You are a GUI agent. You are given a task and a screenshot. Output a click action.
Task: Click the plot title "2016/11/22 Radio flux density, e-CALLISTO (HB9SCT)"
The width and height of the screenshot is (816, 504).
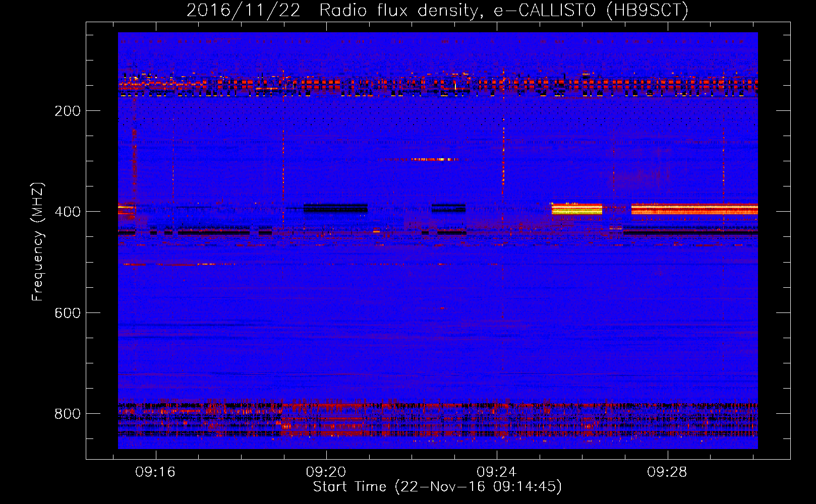(437, 10)
